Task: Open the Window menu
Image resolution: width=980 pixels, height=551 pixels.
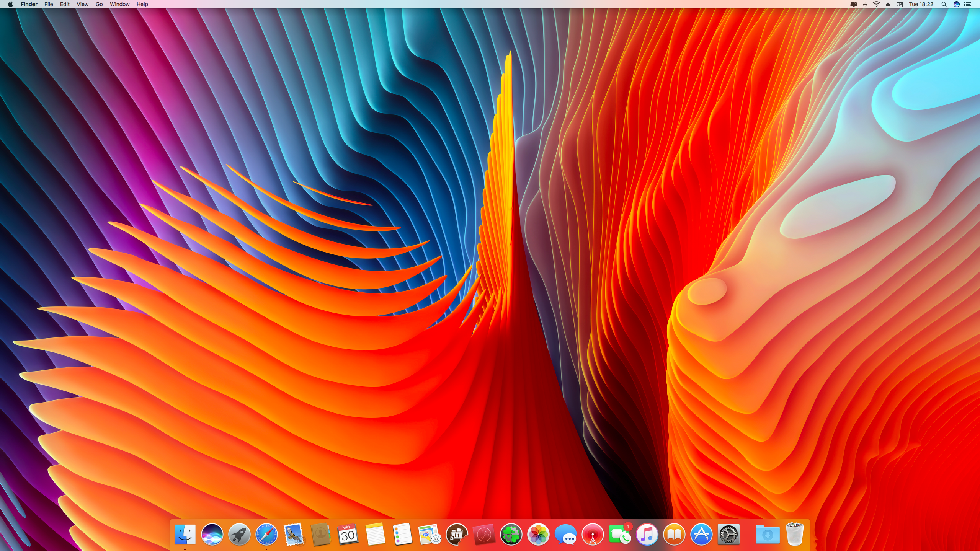Action: coord(119,4)
